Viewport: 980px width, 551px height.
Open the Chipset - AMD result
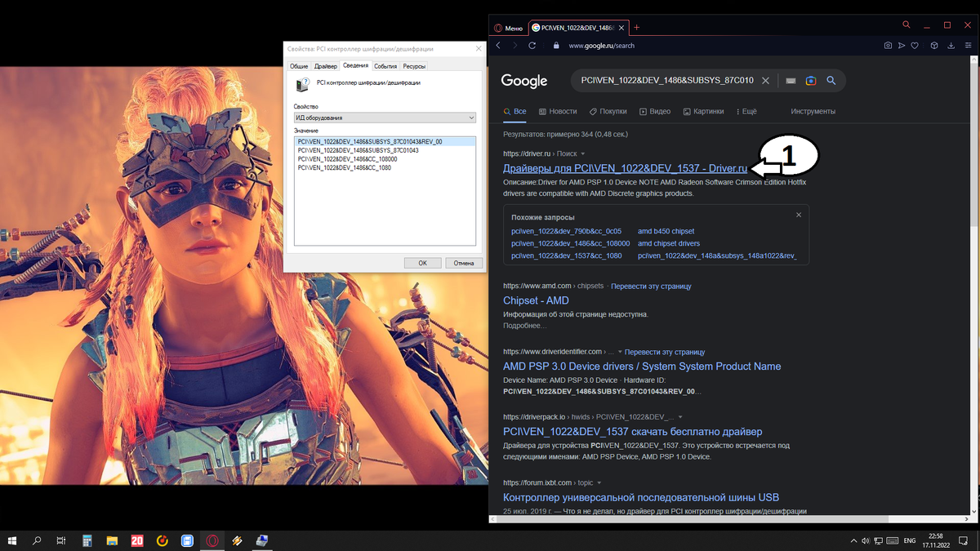pyautogui.click(x=536, y=300)
